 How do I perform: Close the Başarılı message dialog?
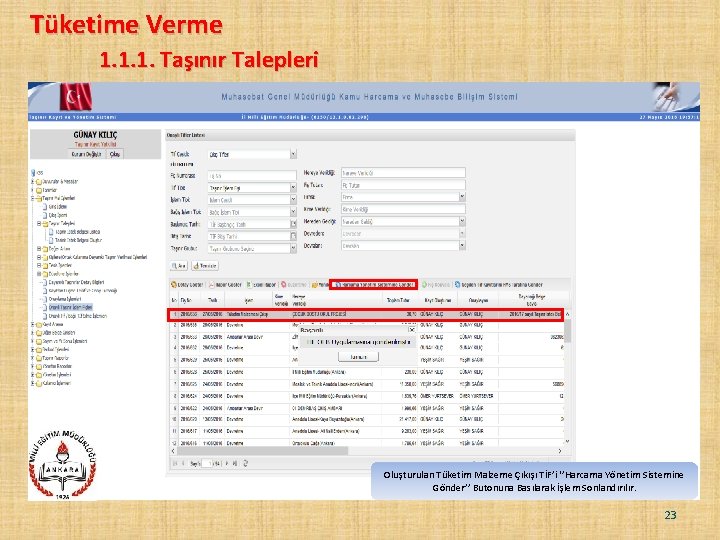[412, 330]
